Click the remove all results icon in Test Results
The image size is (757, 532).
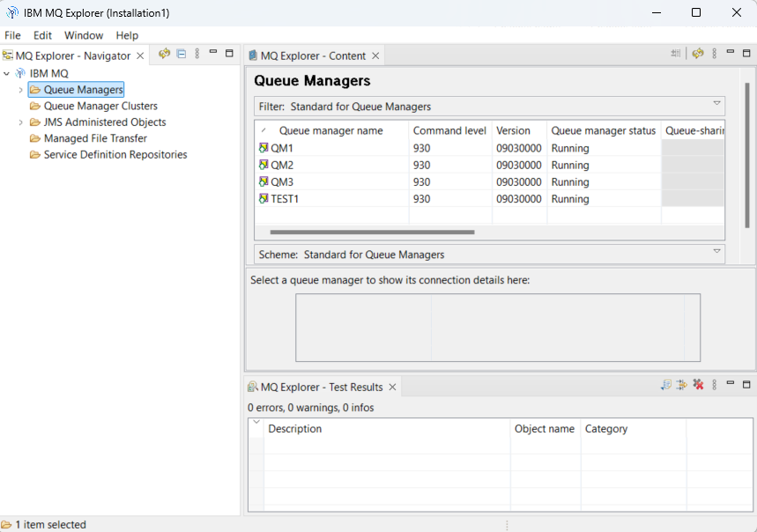tap(698, 385)
